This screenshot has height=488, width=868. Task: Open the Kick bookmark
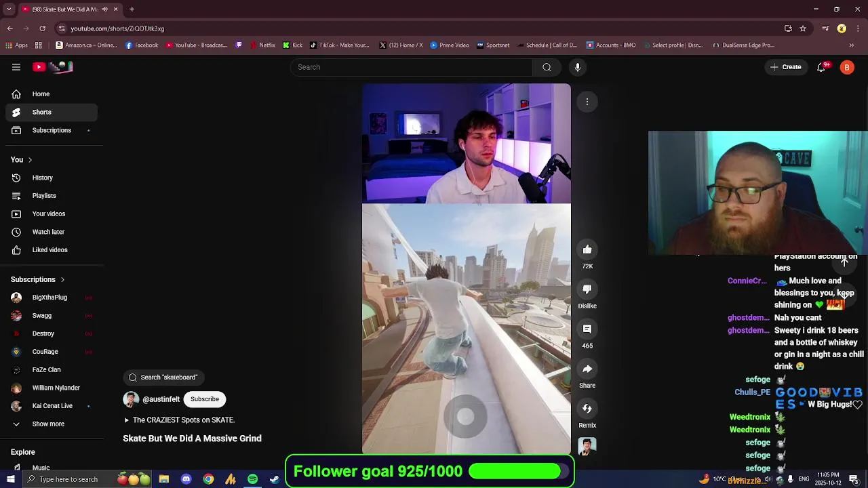[293, 45]
